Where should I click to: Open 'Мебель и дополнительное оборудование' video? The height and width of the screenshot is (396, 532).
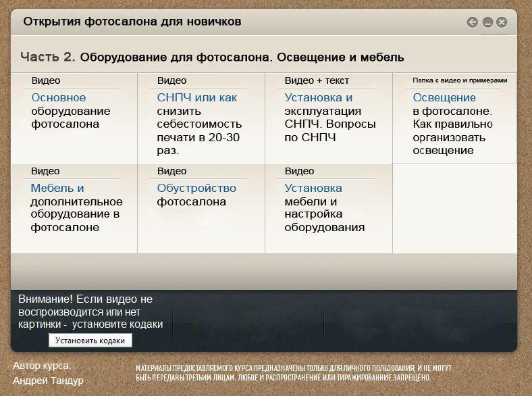pos(57,189)
